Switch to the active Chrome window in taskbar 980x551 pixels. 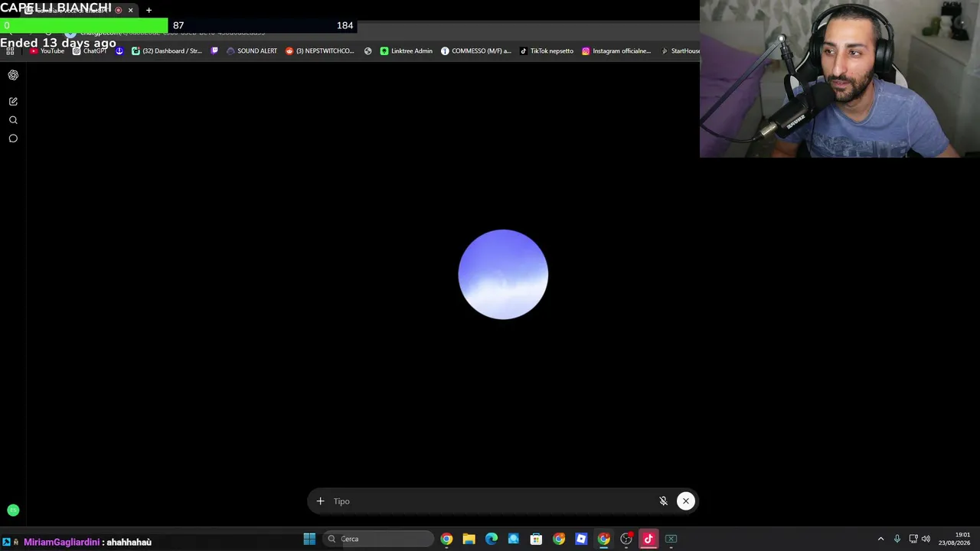(603, 539)
